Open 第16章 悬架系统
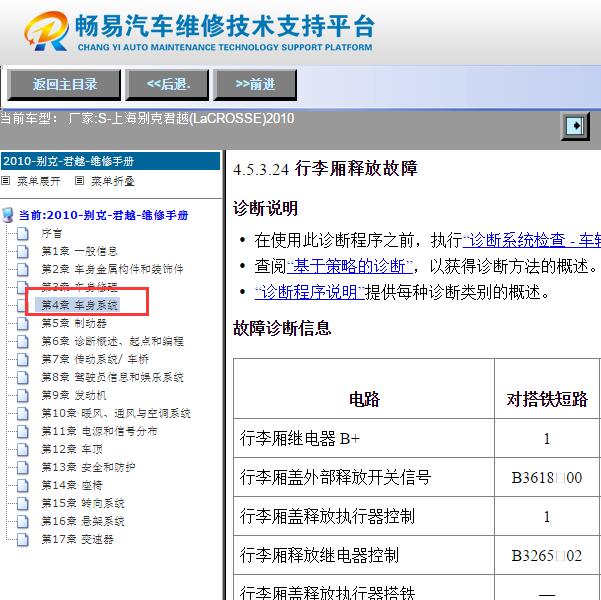The height and width of the screenshot is (600, 601). (83, 521)
